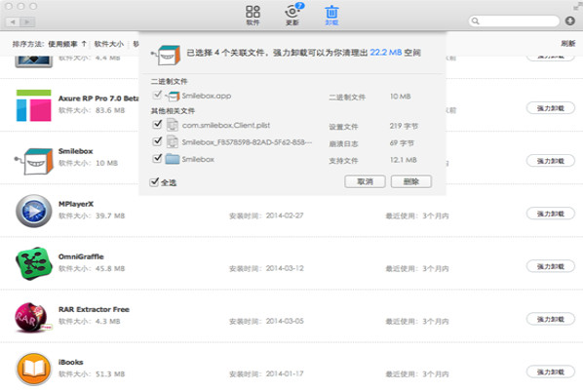
Task: Click the Smilebox_FB578598 log file icon
Action: coord(173,142)
